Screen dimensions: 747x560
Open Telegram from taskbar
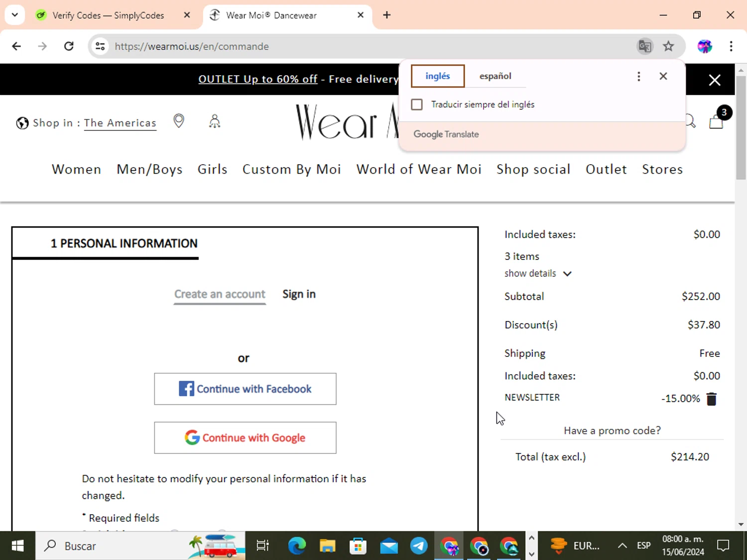[419, 546]
